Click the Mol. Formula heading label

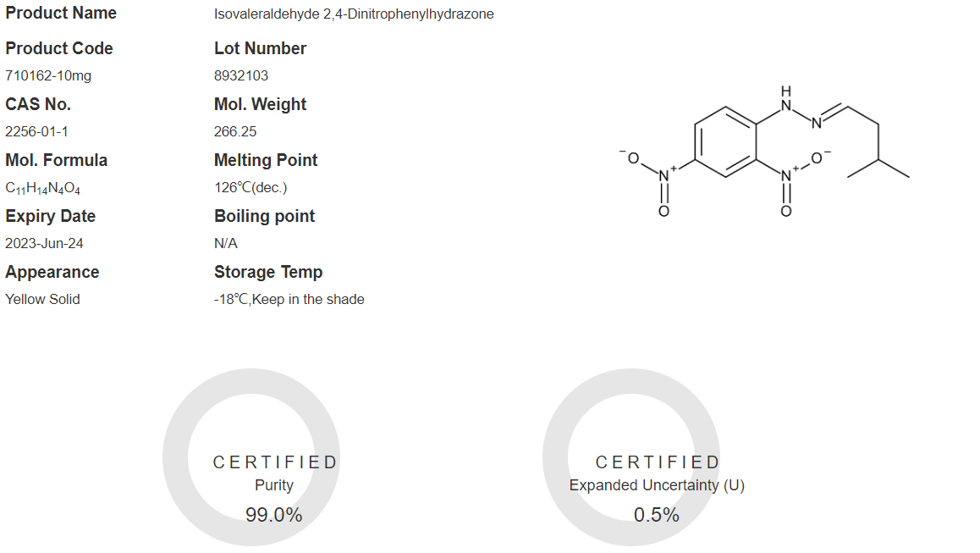pos(56,160)
